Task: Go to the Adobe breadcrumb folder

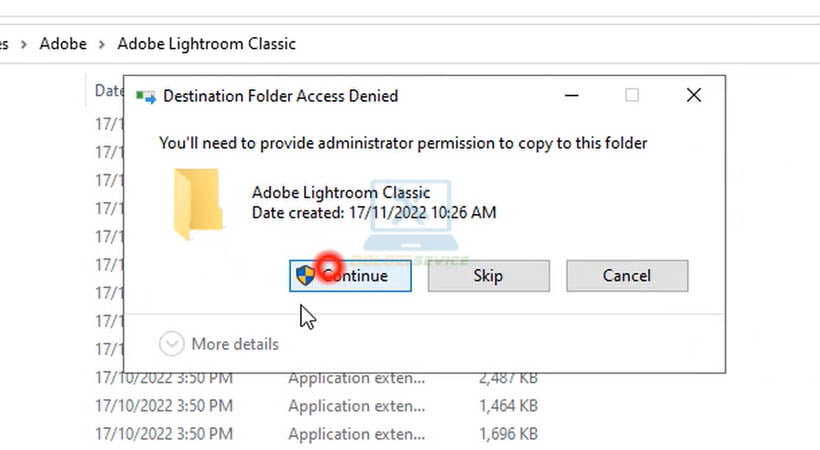Action: point(63,44)
